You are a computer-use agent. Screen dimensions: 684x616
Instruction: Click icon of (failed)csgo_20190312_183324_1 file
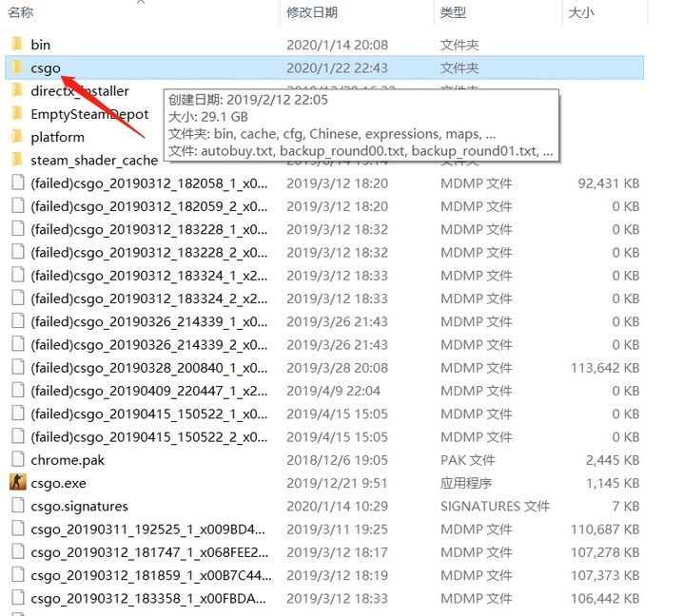(18, 275)
